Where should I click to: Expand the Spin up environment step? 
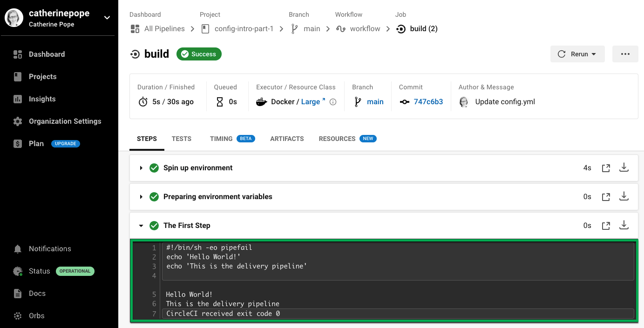click(x=141, y=168)
